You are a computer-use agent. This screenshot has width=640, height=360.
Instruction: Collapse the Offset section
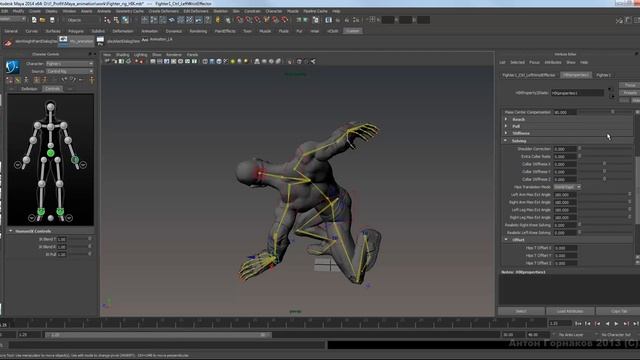(506, 240)
